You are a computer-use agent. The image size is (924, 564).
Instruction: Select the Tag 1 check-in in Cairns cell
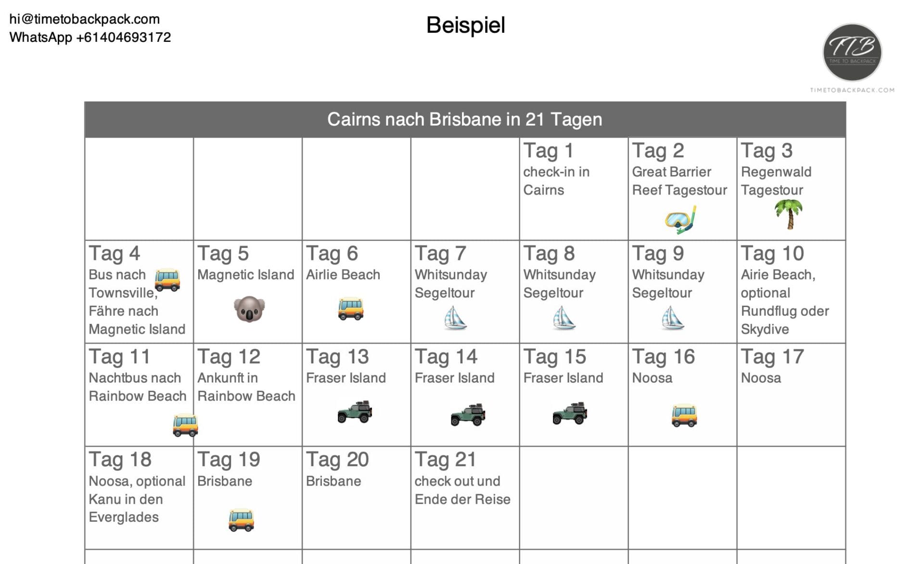(573, 189)
